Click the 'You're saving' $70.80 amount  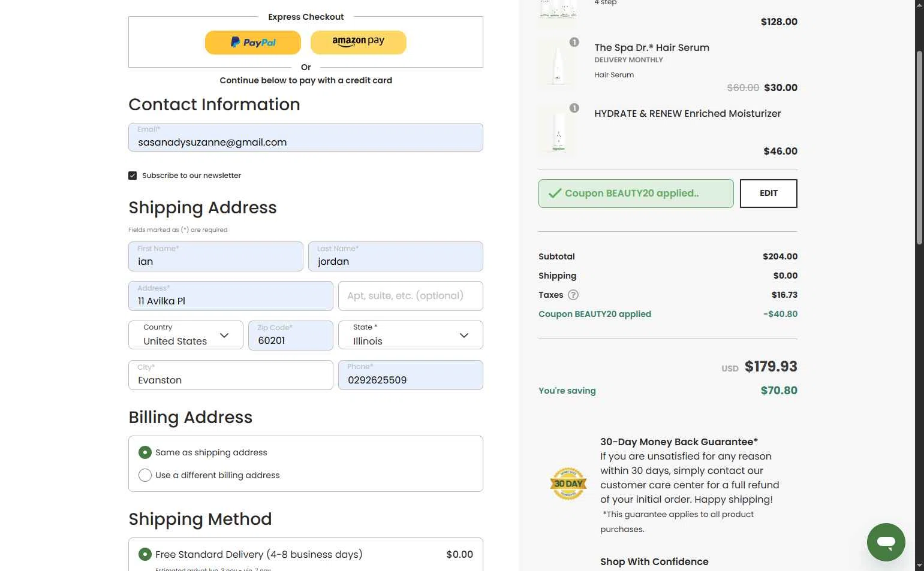point(779,391)
